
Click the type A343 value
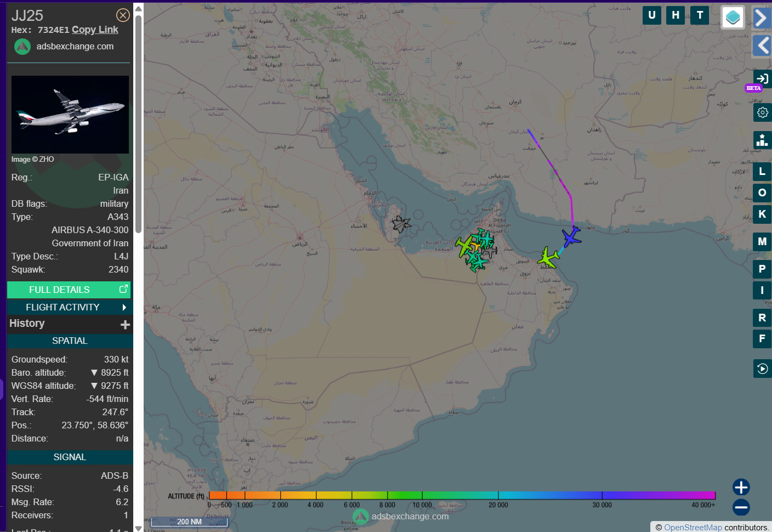118,217
